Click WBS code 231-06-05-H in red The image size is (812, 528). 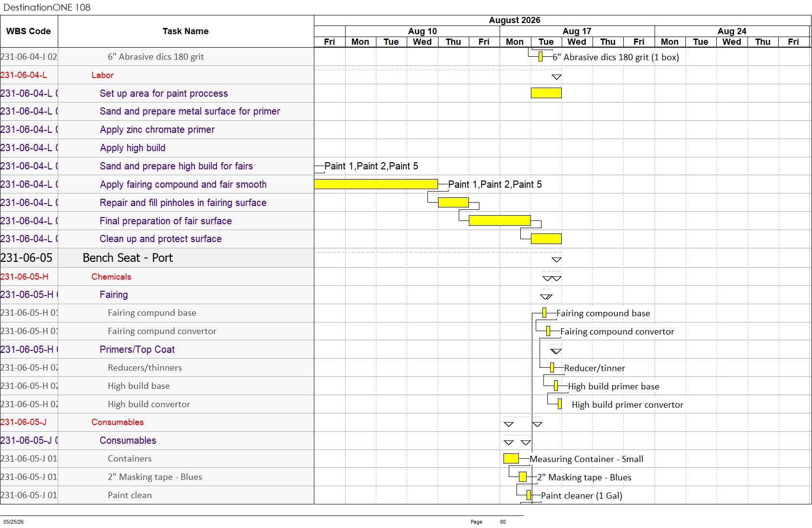pyautogui.click(x=25, y=277)
